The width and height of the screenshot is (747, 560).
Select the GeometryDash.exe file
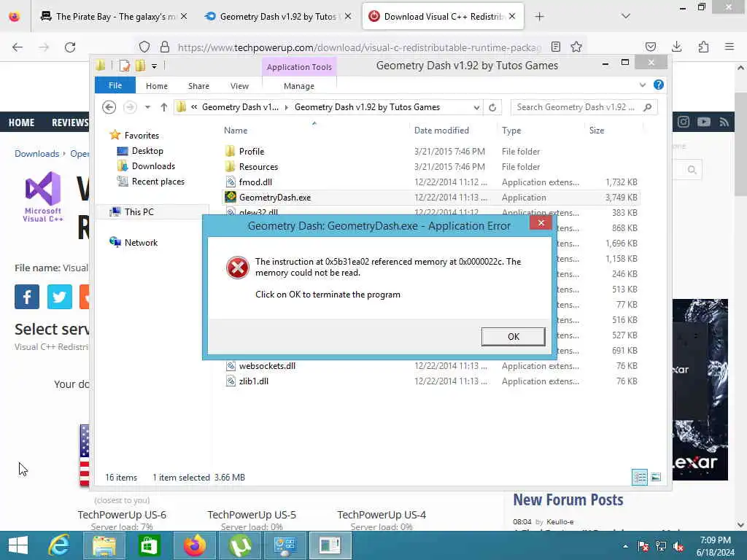(275, 197)
